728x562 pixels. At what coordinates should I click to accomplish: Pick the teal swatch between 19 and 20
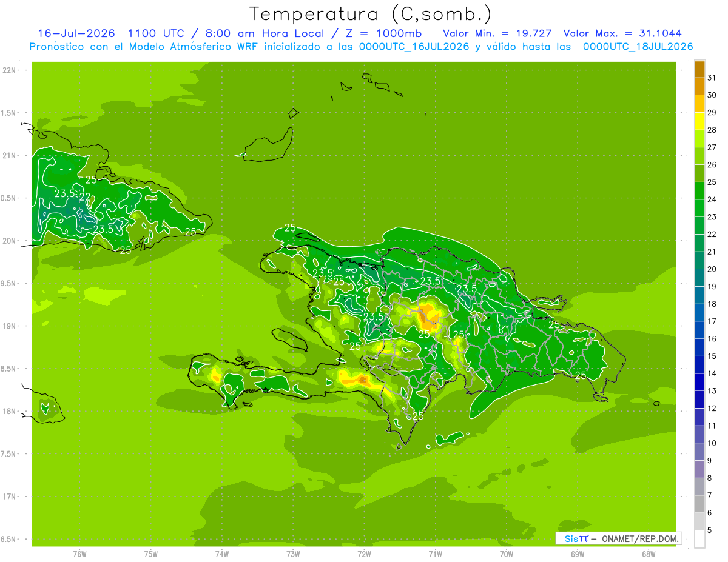point(699,278)
